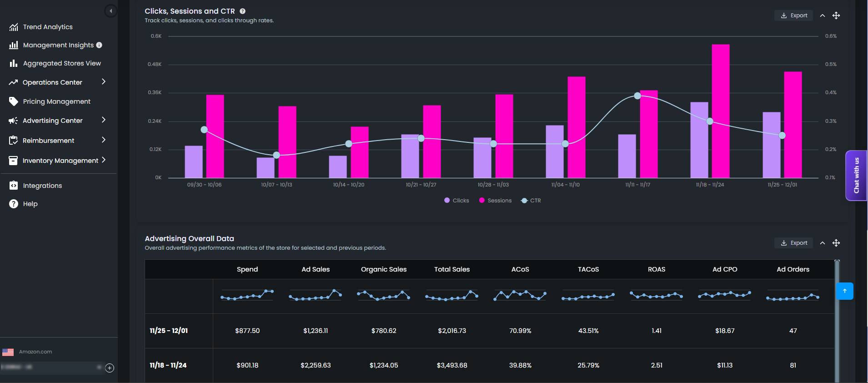This screenshot has height=383, width=868.
Task: Collapse the Clicks, Sessions and CTR panel
Action: click(822, 15)
